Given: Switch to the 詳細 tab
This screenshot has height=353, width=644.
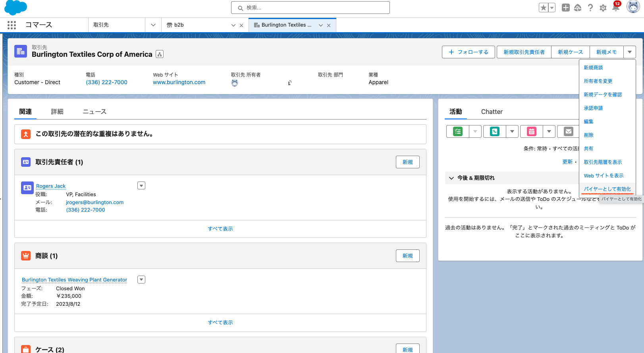Looking at the screenshot, I should (x=57, y=112).
